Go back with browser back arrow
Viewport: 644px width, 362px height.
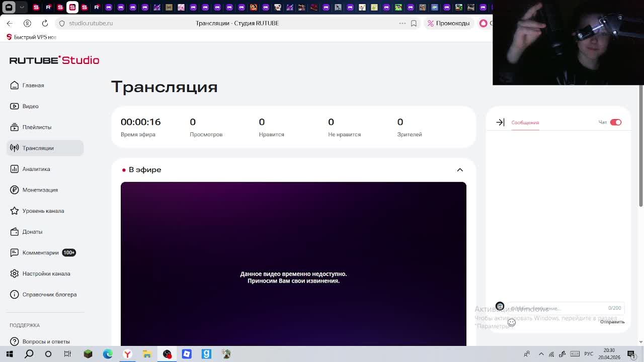tap(10, 23)
